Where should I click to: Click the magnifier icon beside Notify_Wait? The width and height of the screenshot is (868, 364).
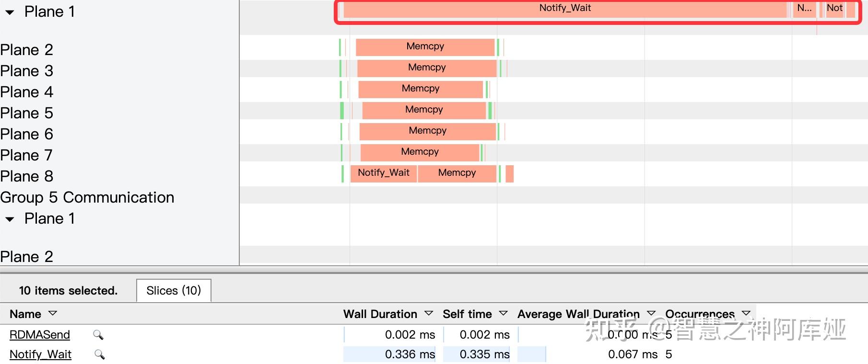[x=100, y=354]
